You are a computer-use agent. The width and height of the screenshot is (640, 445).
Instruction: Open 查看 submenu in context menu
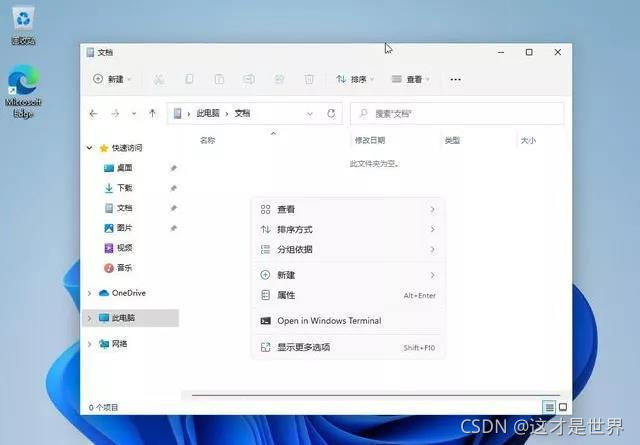pyautogui.click(x=348, y=209)
